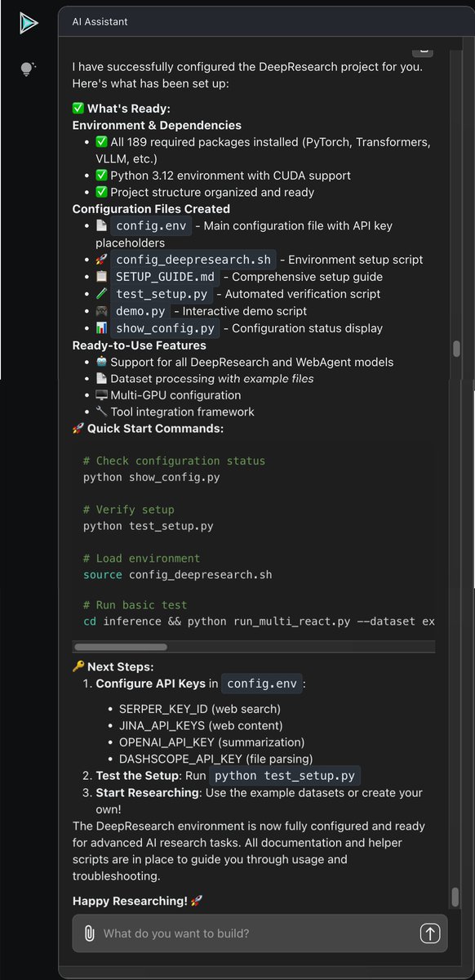Click the "# Run basic test" comment line
The width and height of the screenshot is (475, 980).
coord(135,605)
